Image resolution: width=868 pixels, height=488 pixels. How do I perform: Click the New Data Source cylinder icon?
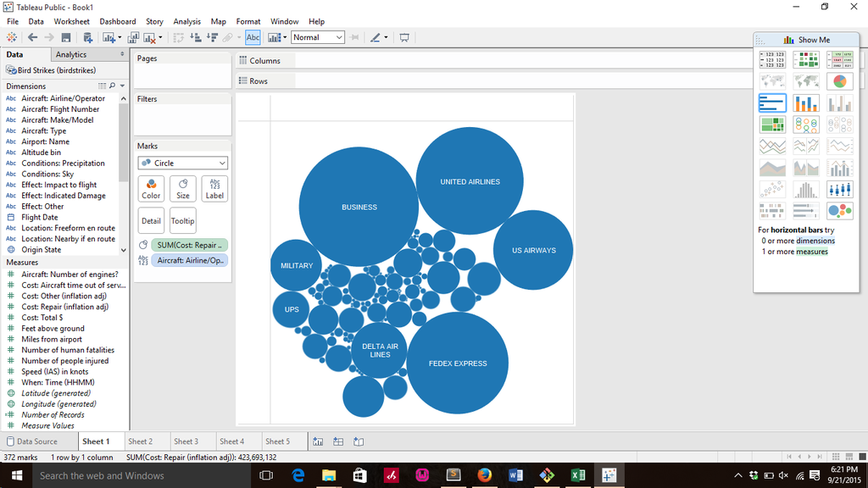tap(87, 37)
